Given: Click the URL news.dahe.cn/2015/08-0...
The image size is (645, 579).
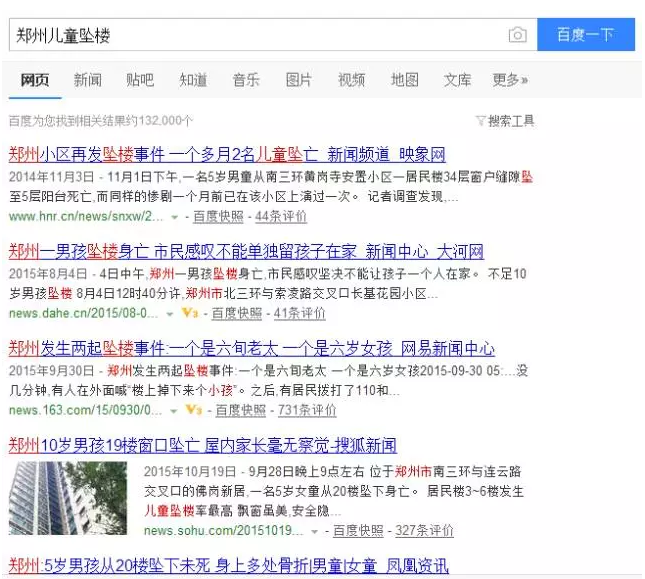Looking at the screenshot, I should coord(84,313).
